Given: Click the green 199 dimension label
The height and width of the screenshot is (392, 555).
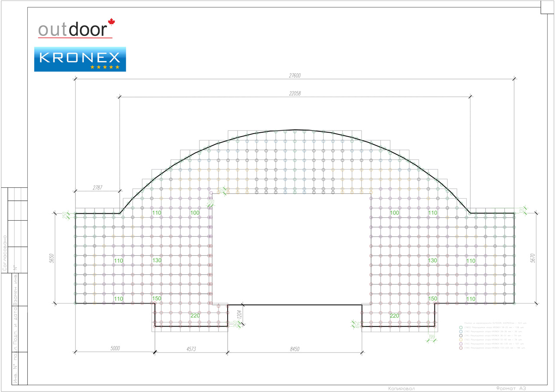Looking at the screenshot, I should [x=432, y=337].
